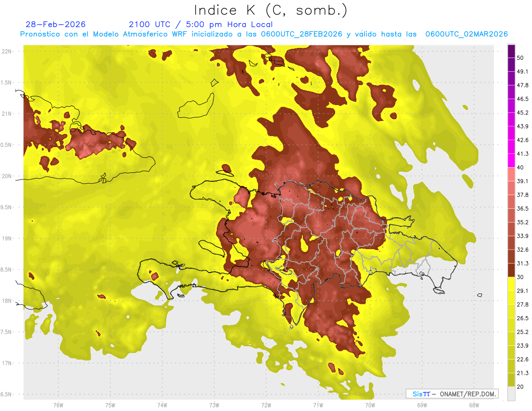532x411 pixels.
Task: Click longitude axis label '68W'
Action: point(473,405)
